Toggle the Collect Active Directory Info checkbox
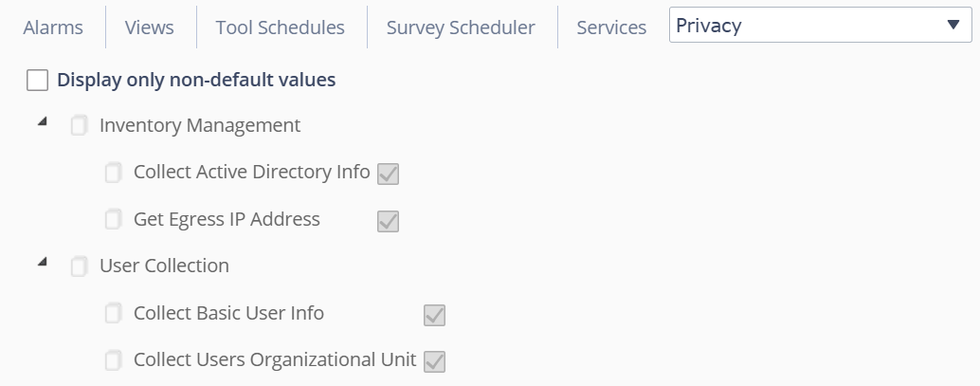 coord(388,174)
